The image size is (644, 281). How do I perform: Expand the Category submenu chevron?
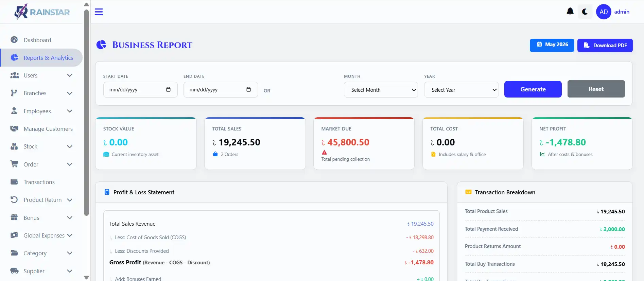tap(70, 253)
